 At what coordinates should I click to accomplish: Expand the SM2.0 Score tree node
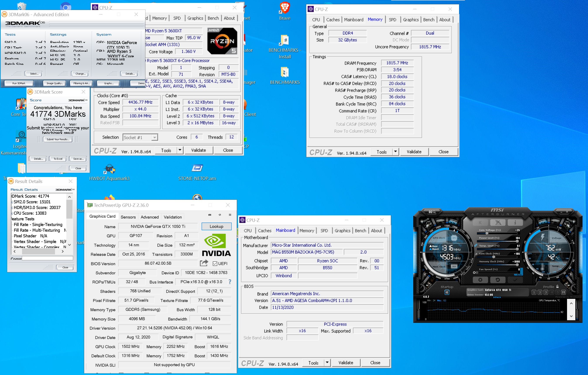[x=12, y=202]
